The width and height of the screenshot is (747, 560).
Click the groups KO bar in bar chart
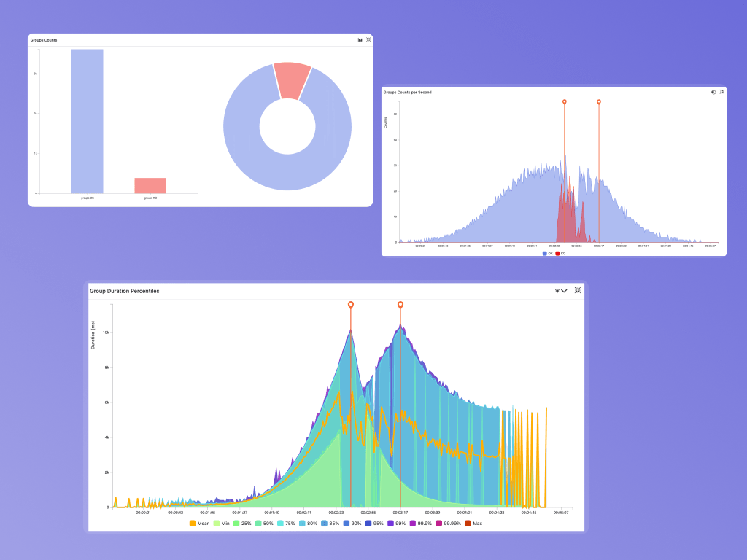[150, 186]
